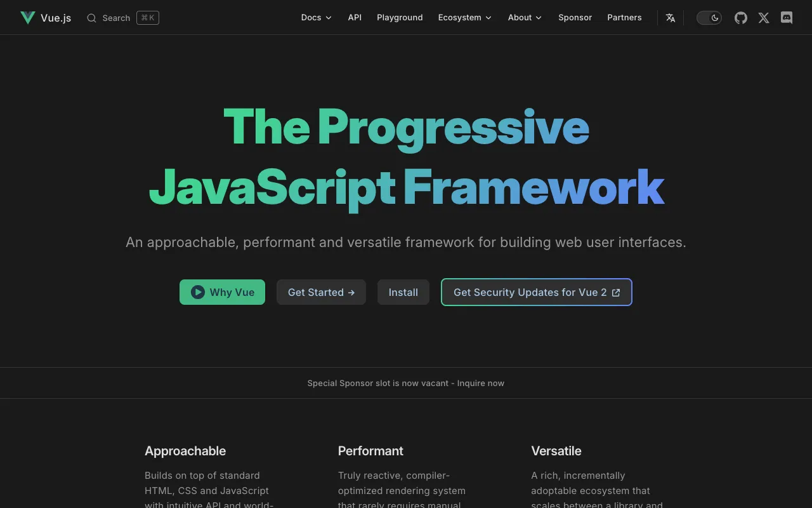The image size is (812, 508).
Task: Expand the Ecosystem dropdown menu
Action: (464, 18)
